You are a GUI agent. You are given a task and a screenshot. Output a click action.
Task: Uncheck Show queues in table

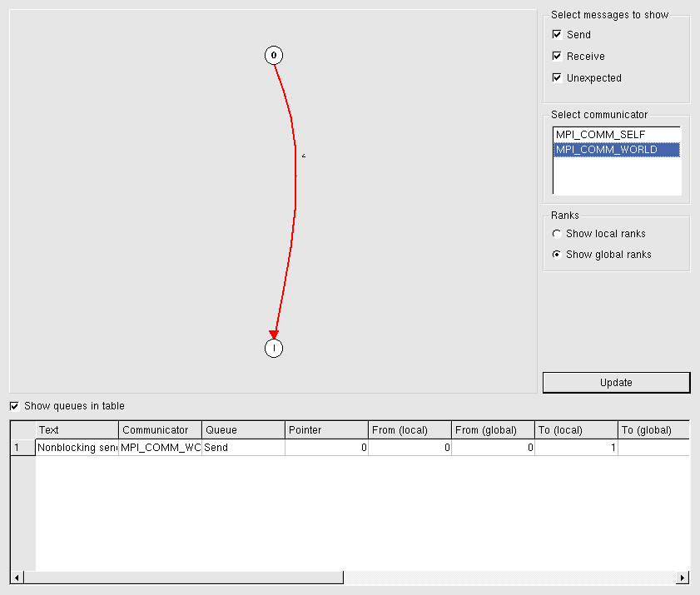click(14, 406)
